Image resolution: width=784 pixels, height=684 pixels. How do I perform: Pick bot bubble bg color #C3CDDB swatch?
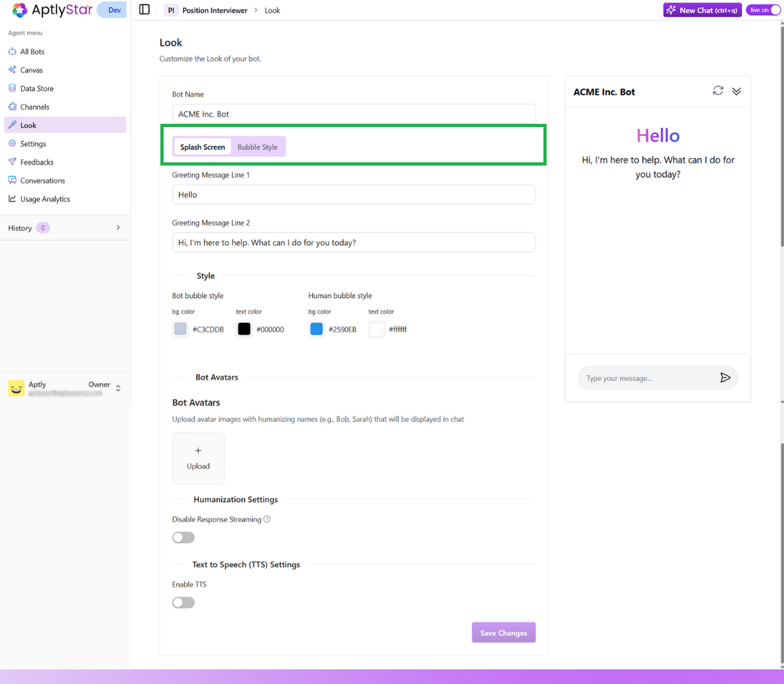point(180,329)
